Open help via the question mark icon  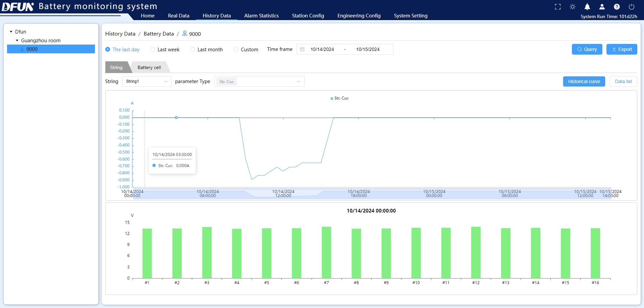[617, 6]
